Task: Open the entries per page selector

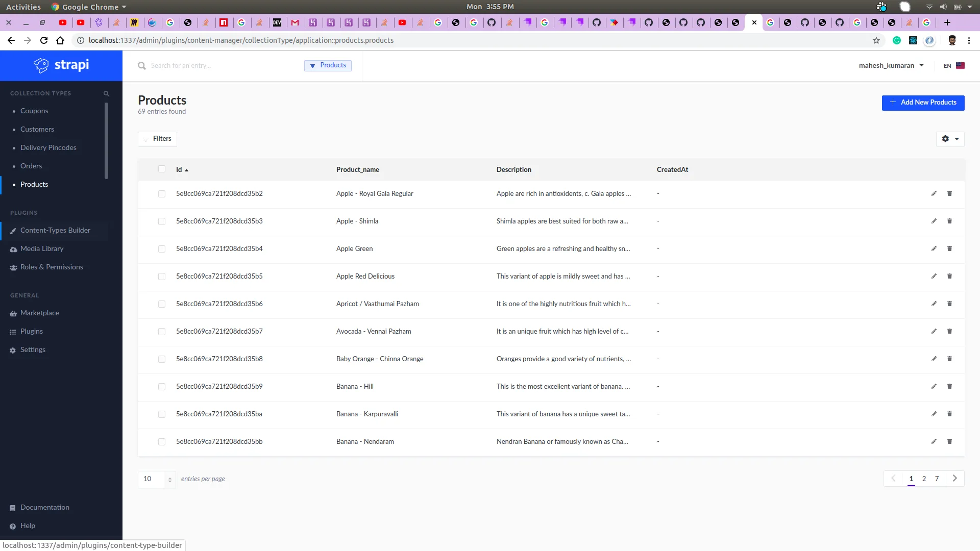Action: [157, 479]
